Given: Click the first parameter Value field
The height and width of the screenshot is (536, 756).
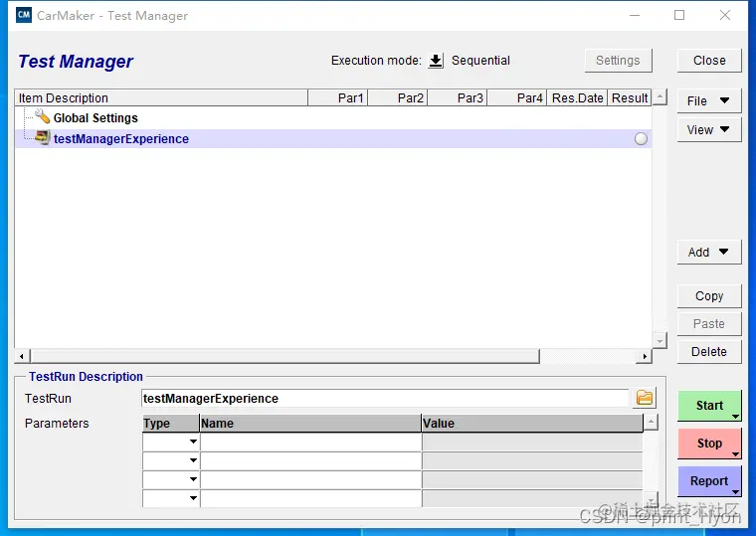Looking at the screenshot, I should tap(532, 442).
